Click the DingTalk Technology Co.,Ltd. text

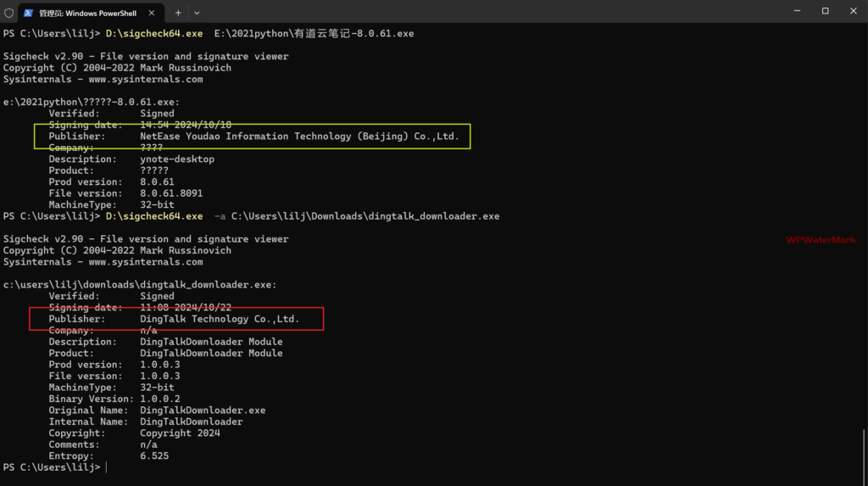220,319
